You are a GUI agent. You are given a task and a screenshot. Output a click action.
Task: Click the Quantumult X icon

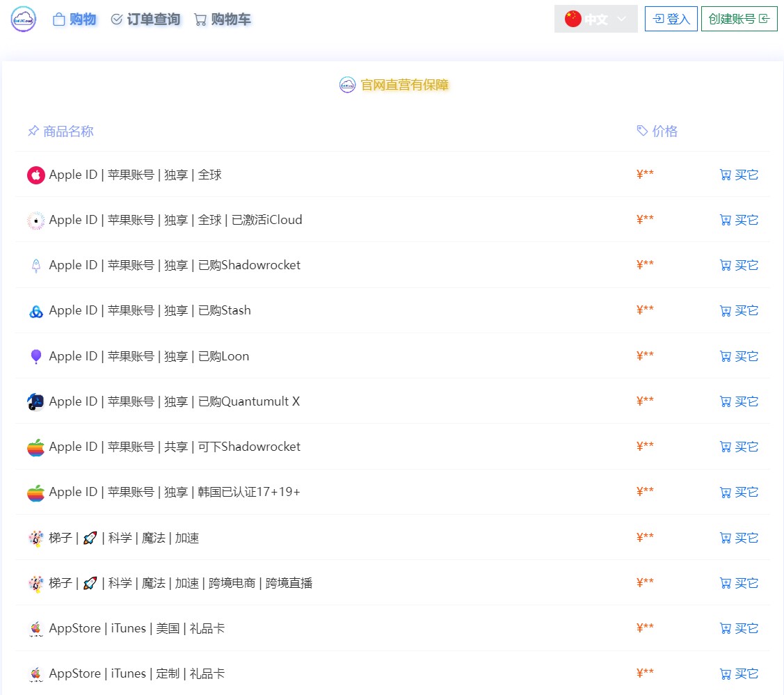click(36, 401)
